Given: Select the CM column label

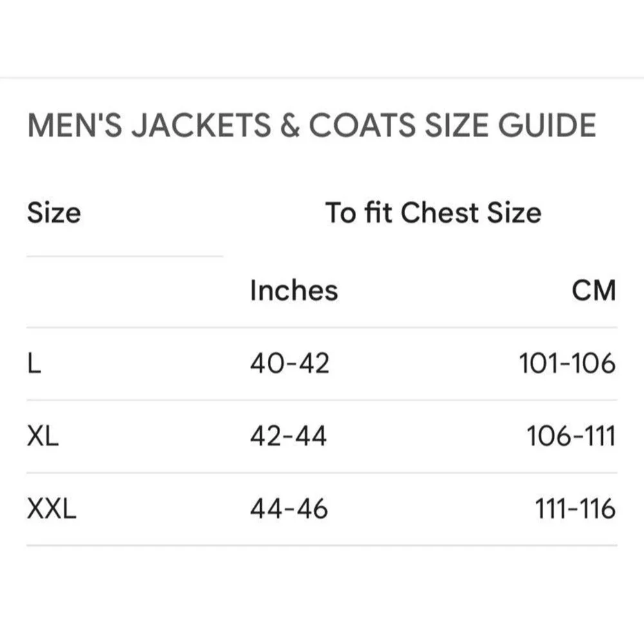Looking at the screenshot, I should pos(594,290).
